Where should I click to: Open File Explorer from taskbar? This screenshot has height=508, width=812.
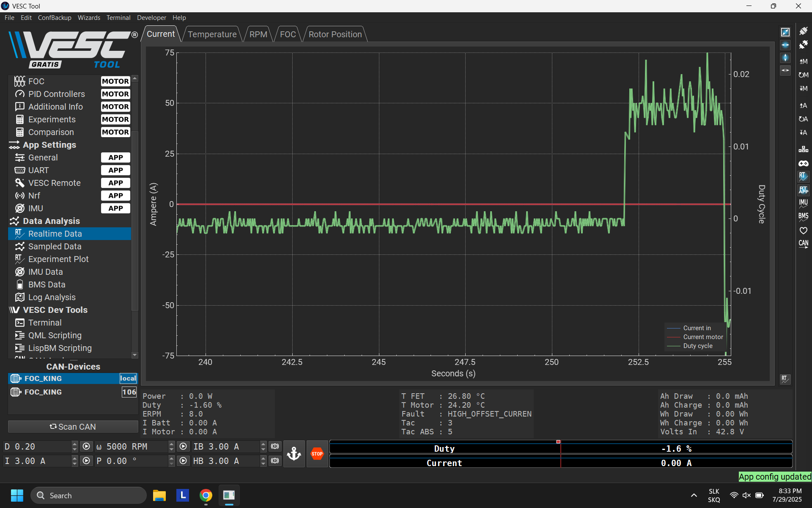[159, 495]
